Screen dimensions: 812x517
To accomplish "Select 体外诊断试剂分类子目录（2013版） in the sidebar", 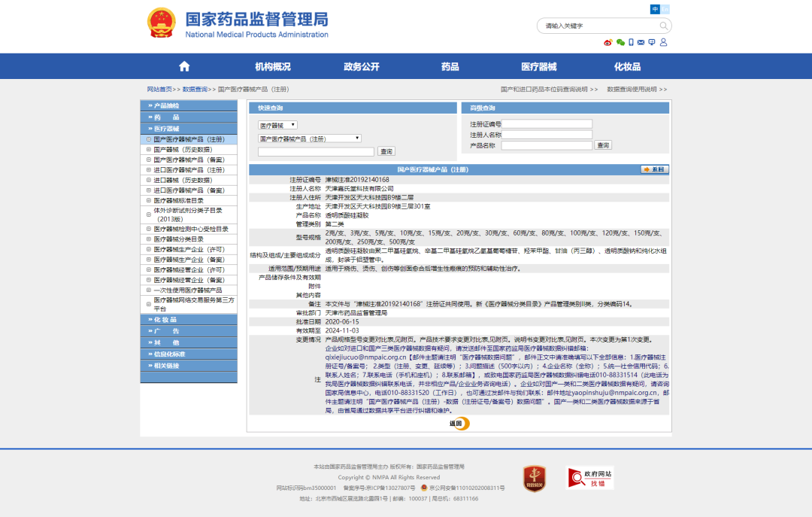I will point(188,214).
